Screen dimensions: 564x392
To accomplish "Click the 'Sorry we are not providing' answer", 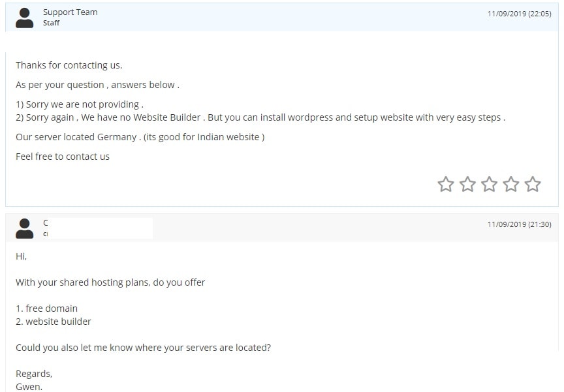I will 80,104.
